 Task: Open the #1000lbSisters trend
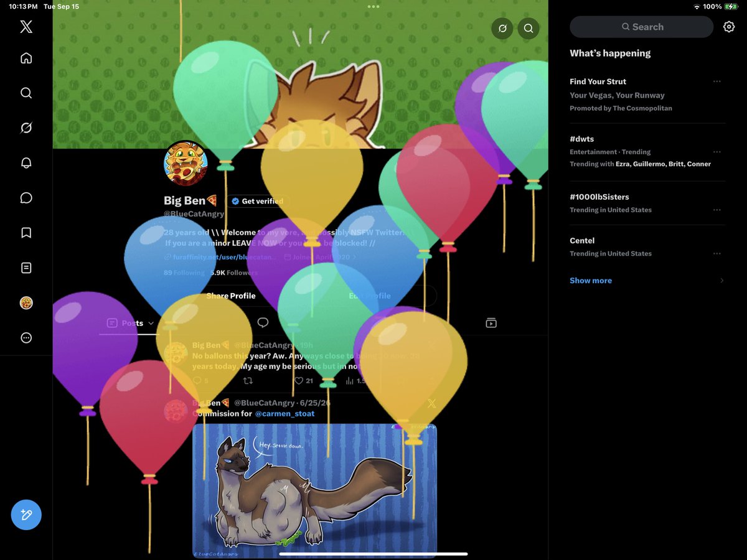(x=647, y=203)
